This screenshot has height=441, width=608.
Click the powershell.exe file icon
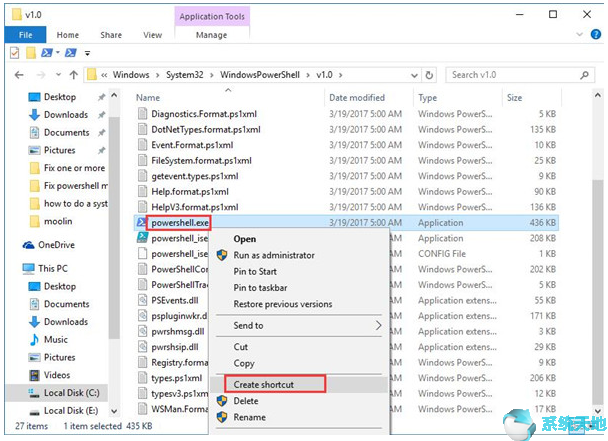coord(142,223)
